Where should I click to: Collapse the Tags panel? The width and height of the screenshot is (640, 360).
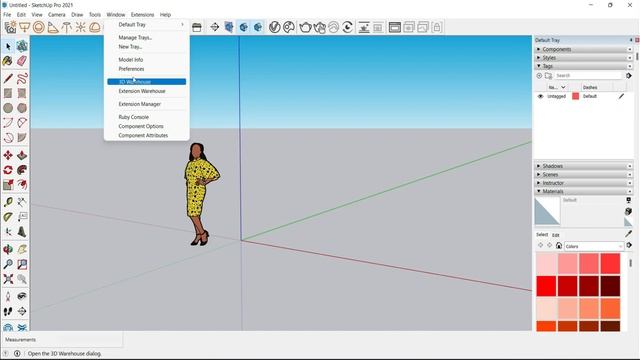[x=584, y=66]
